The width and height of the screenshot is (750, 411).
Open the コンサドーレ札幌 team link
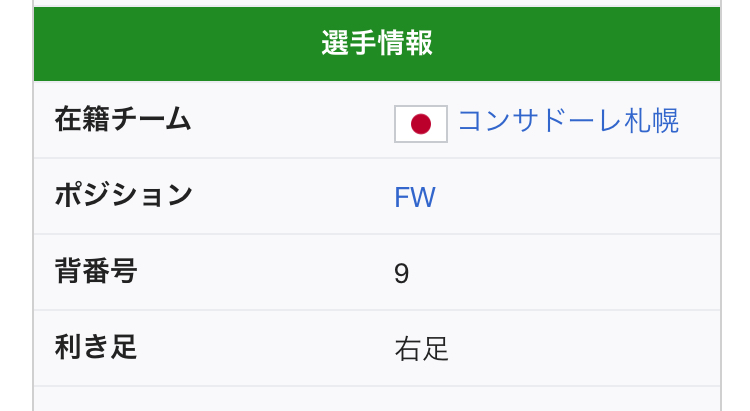tap(568, 121)
